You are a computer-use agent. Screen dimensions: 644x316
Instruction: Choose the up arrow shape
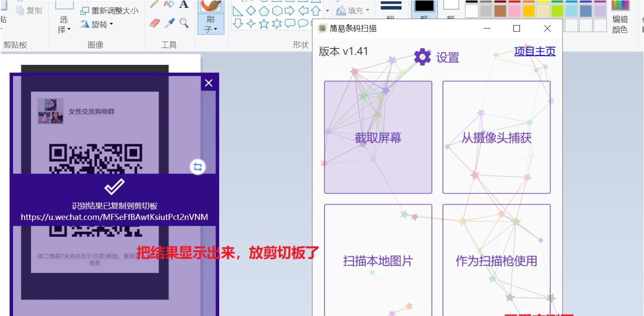click(316, 11)
